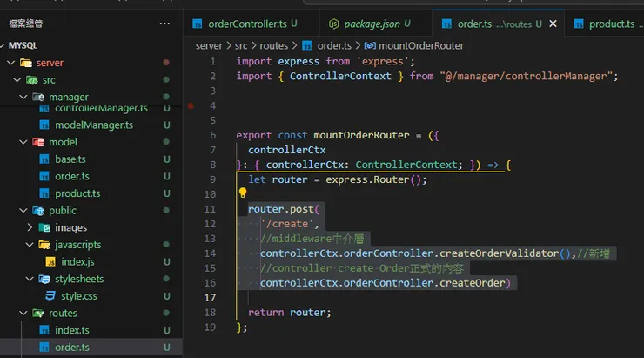Viewport: 644px width, 358px height.
Task: Expand the images folder chevron
Action: [x=30, y=227]
